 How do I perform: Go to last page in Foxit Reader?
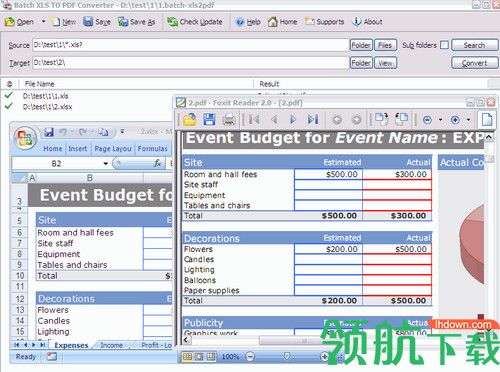tap(313, 119)
